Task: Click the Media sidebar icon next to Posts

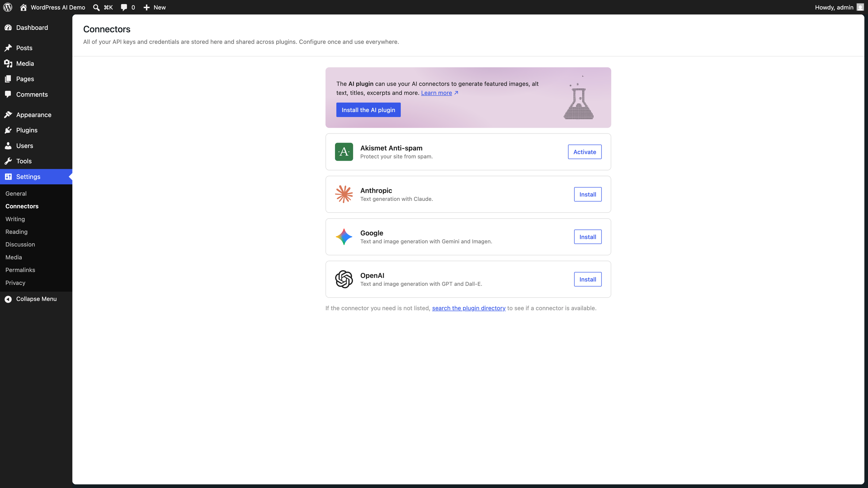Action: [x=8, y=63]
